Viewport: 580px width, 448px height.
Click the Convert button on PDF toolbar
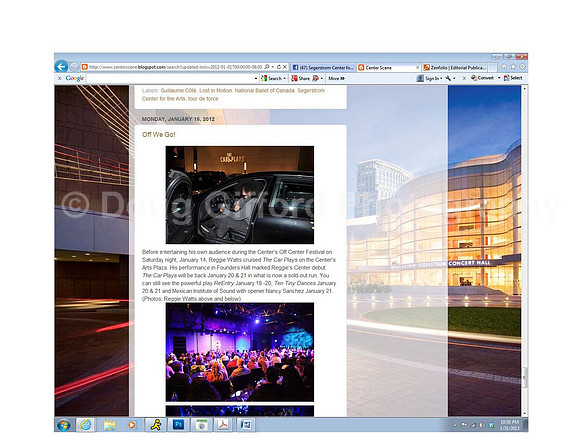[x=482, y=78]
